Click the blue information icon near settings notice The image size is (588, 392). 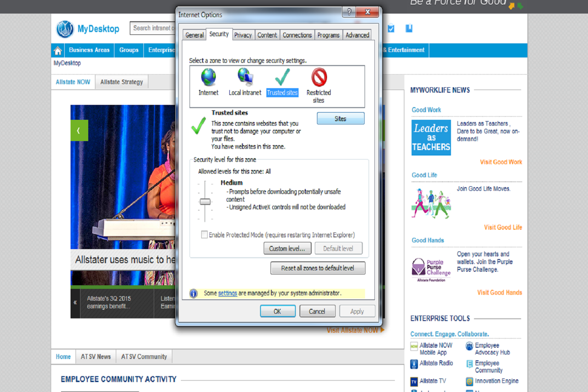[x=194, y=293]
